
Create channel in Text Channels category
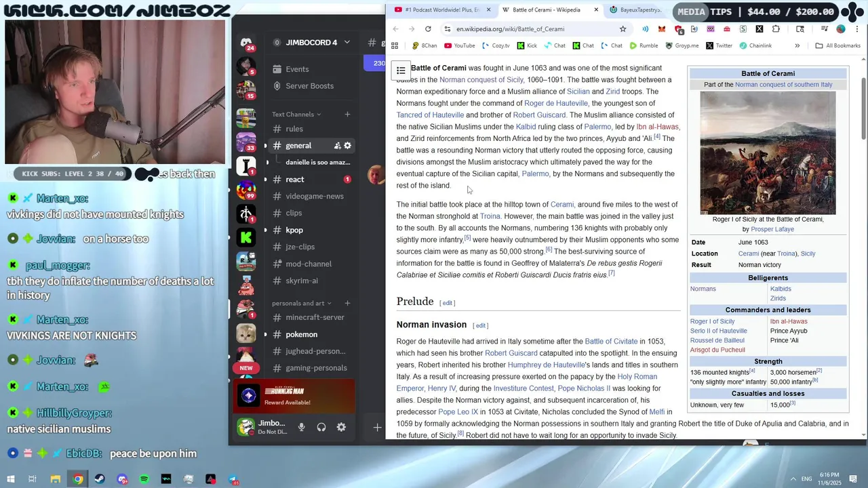pos(347,114)
